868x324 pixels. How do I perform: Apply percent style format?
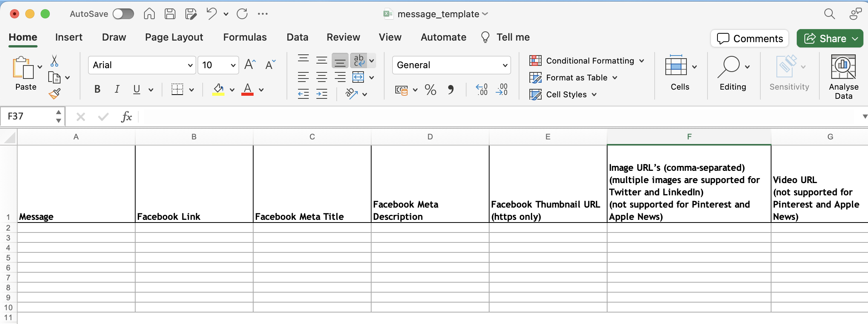[x=431, y=90]
